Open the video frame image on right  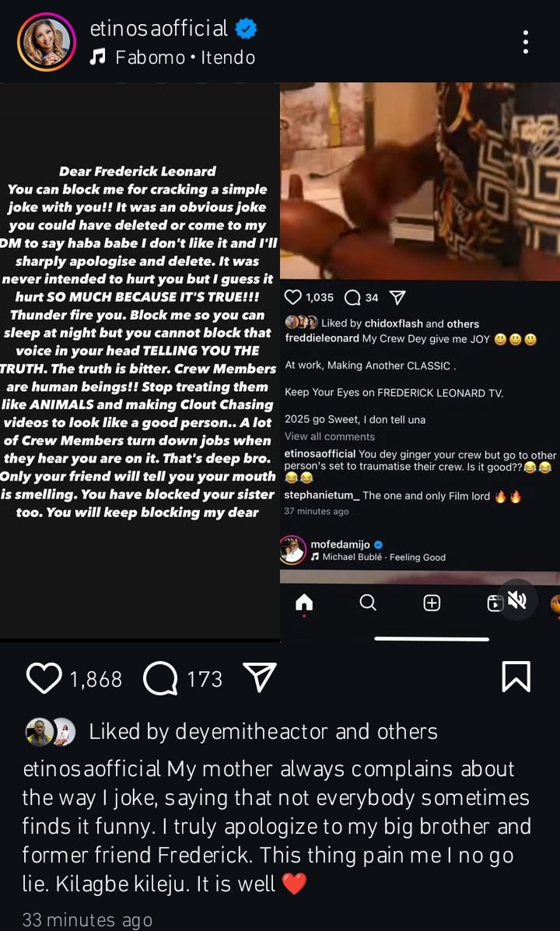[x=420, y=181]
